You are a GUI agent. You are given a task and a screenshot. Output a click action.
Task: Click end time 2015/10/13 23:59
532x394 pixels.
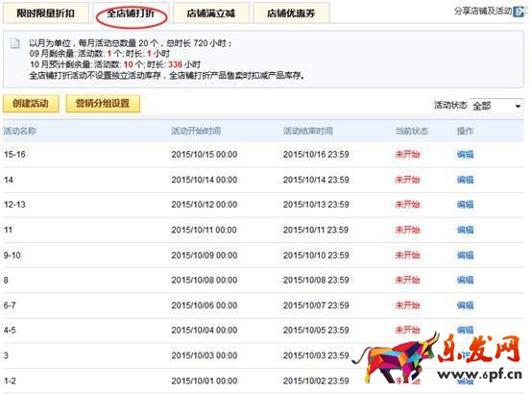(x=316, y=205)
